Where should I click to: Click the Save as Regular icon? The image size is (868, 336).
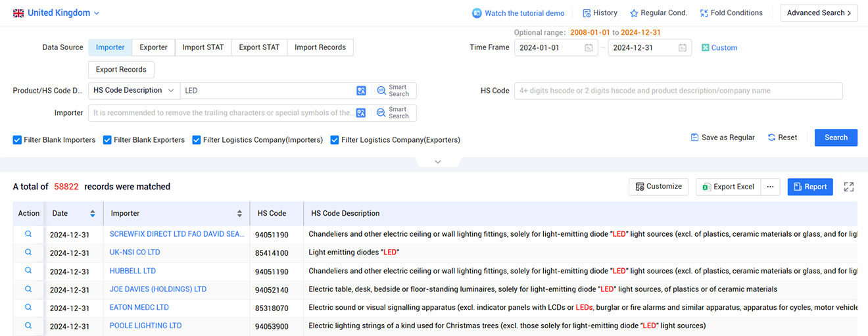pos(694,137)
